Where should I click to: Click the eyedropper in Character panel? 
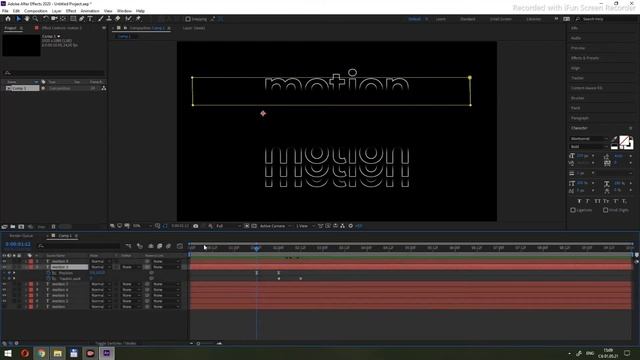[x=614, y=139]
